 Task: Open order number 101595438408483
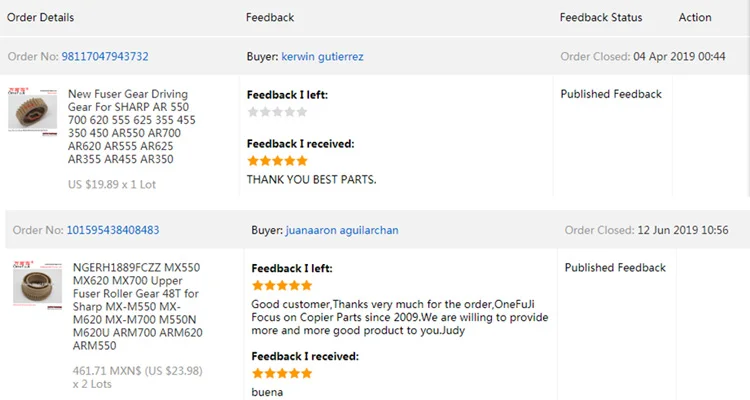point(113,230)
